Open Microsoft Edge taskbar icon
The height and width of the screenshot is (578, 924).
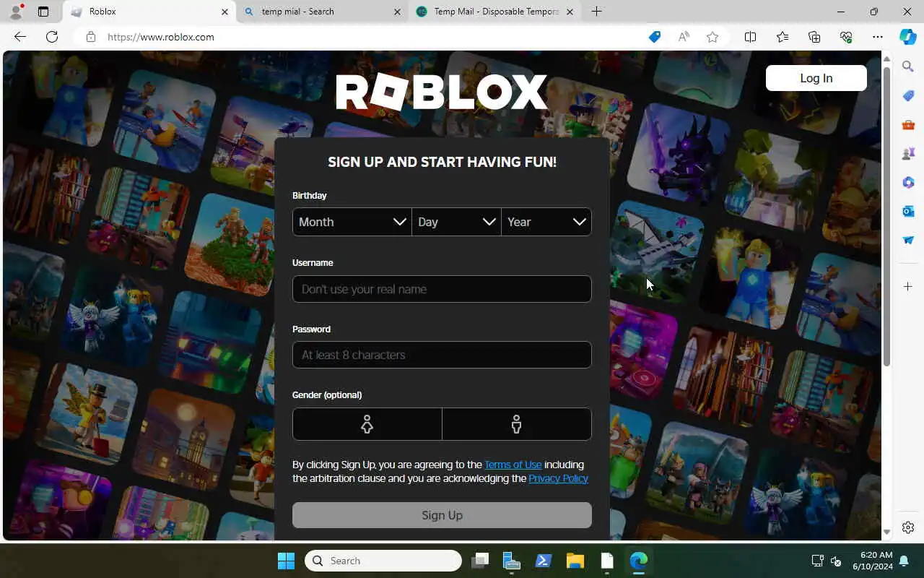[639, 561]
